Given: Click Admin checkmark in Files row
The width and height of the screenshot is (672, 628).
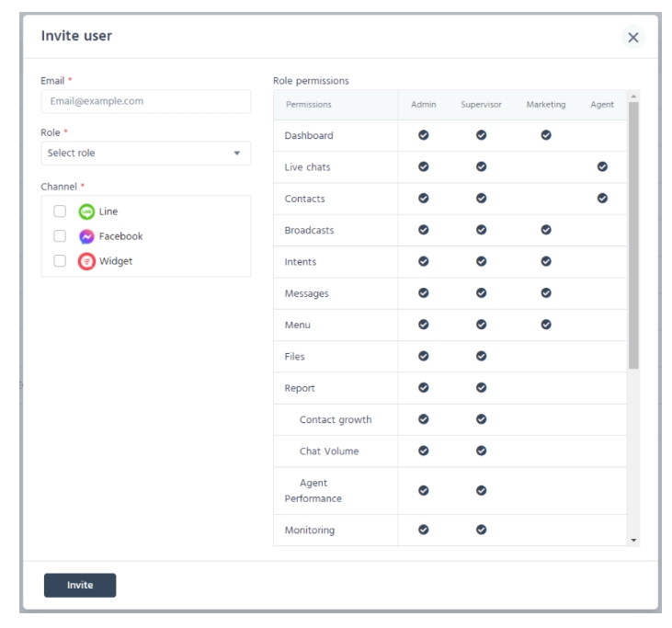Looking at the screenshot, I should click(x=424, y=356).
